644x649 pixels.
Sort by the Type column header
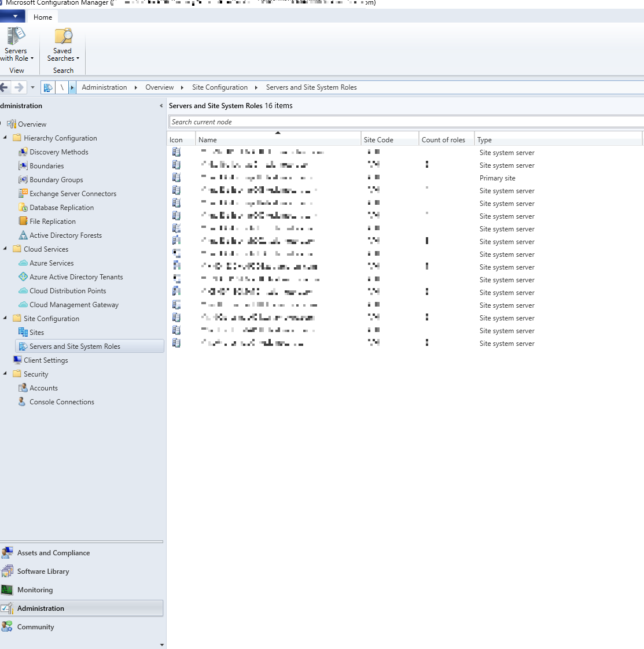tap(558, 139)
